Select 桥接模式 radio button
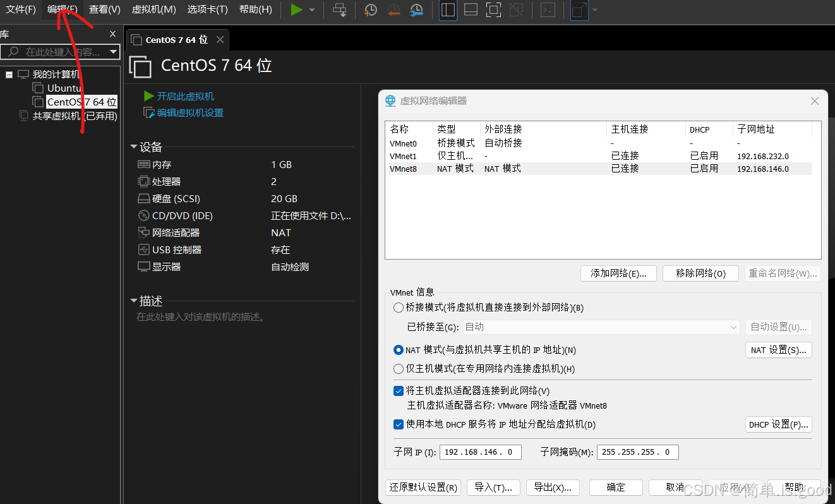 [398, 308]
